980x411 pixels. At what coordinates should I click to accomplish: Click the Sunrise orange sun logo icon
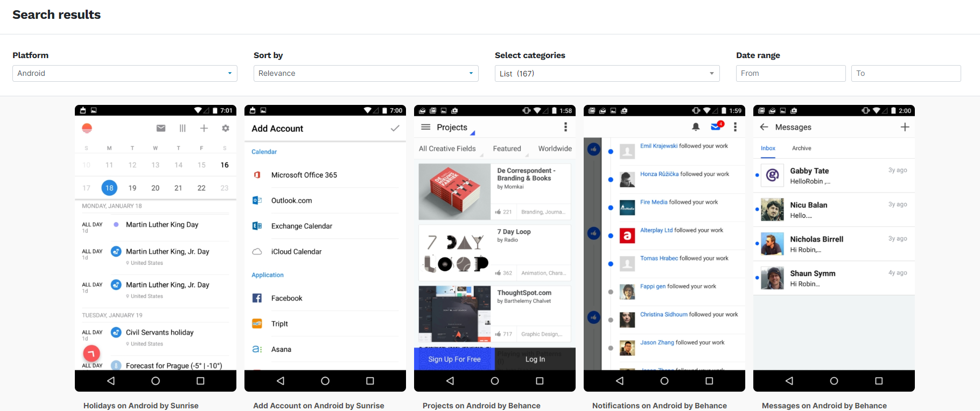tap(87, 128)
